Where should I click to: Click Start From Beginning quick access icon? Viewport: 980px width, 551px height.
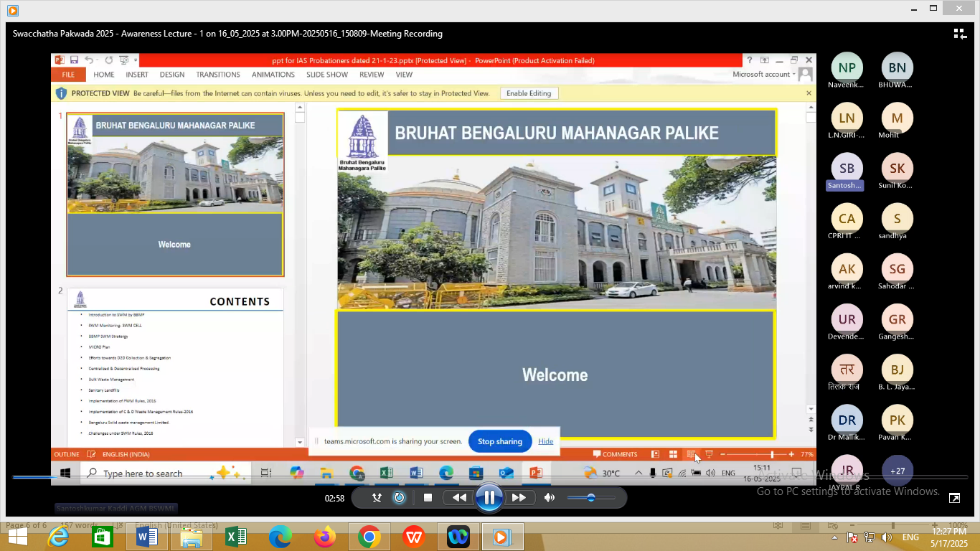123,60
